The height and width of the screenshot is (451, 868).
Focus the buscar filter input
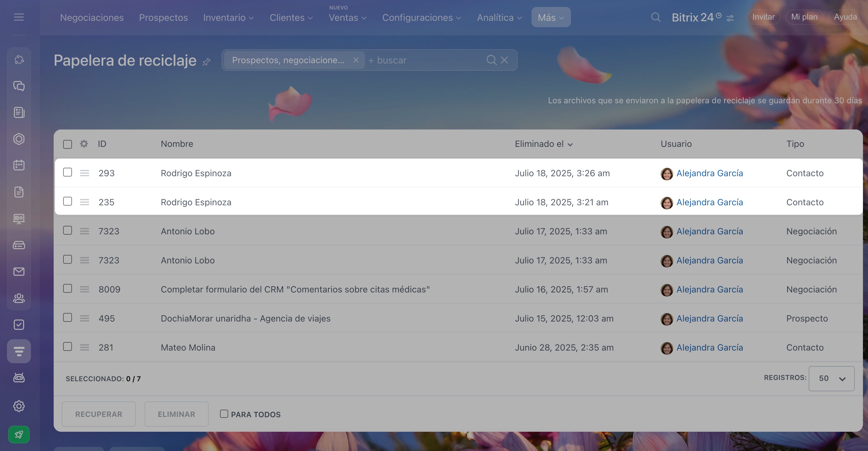(x=425, y=60)
